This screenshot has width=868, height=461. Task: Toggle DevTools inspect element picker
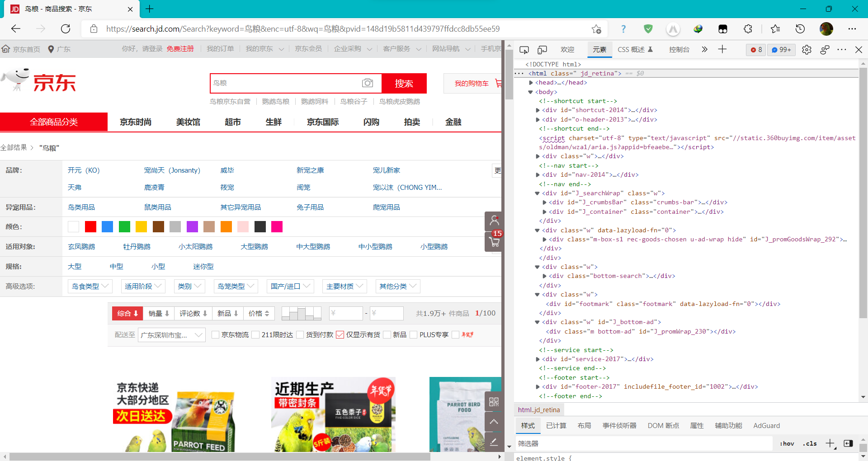click(x=524, y=50)
